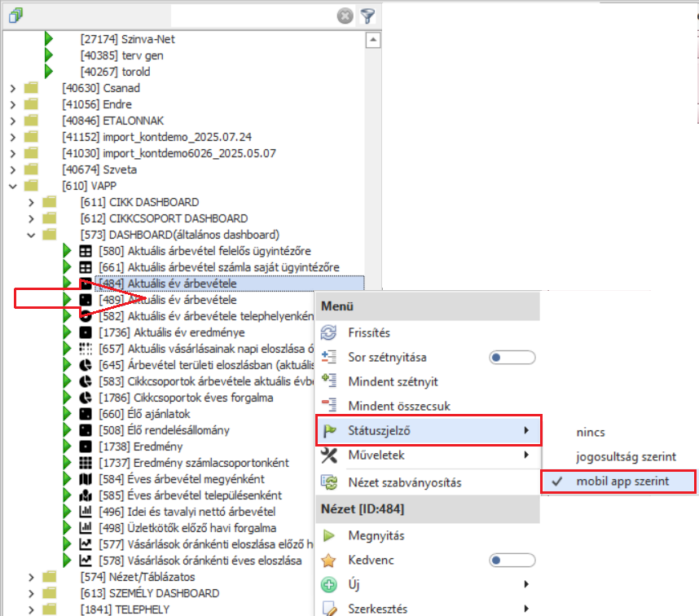Expand the [40630] Csanad folder
The height and width of the screenshot is (616, 699).
coord(13,88)
